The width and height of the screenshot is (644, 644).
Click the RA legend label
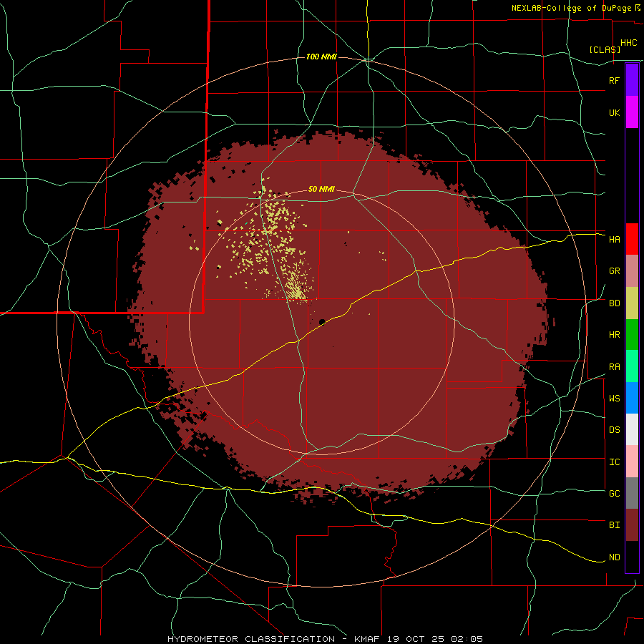tap(614, 367)
